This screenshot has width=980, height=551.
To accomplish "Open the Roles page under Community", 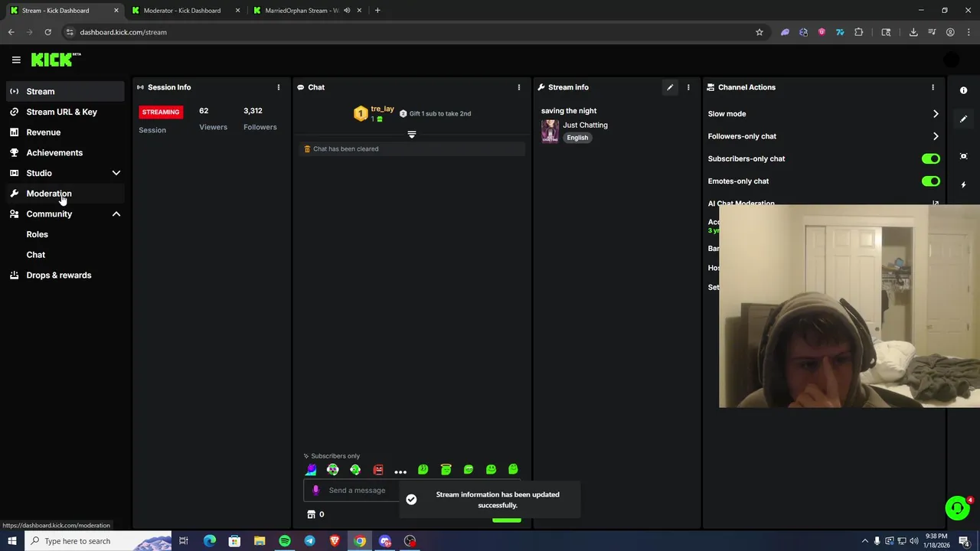I will [37, 234].
